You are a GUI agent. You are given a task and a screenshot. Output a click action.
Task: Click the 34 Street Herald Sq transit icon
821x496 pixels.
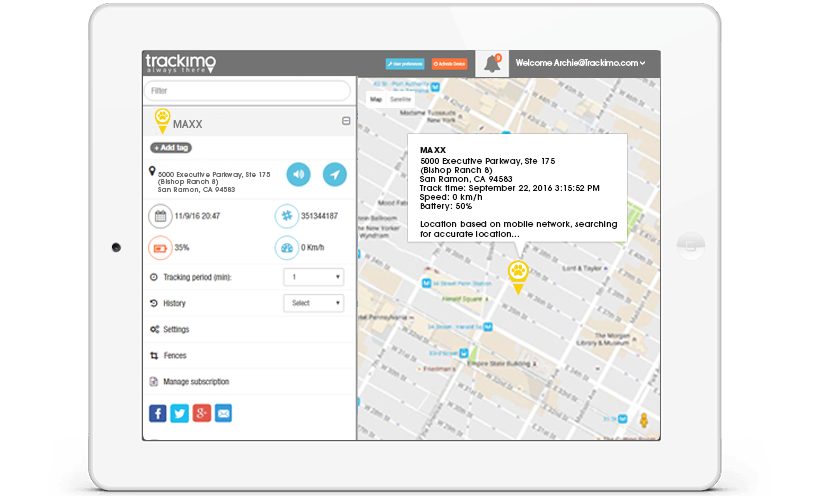coord(488,327)
